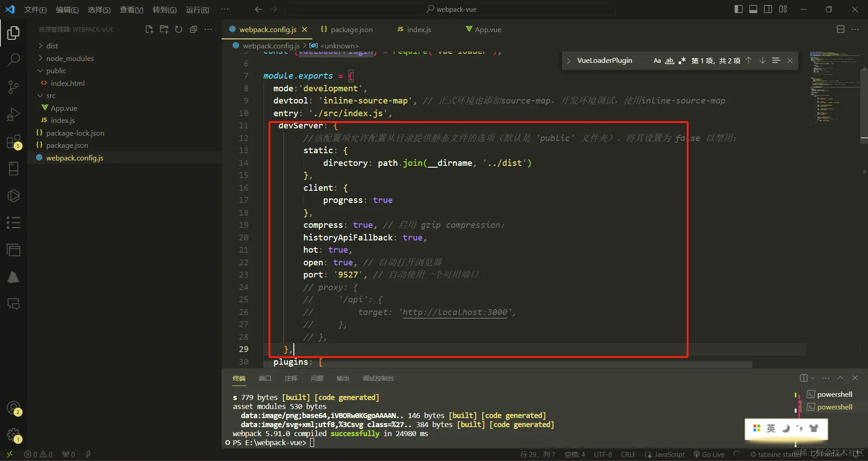This screenshot has height=461, width=868.
Task: Create a new file in explorer
Action: coord(149,29)
